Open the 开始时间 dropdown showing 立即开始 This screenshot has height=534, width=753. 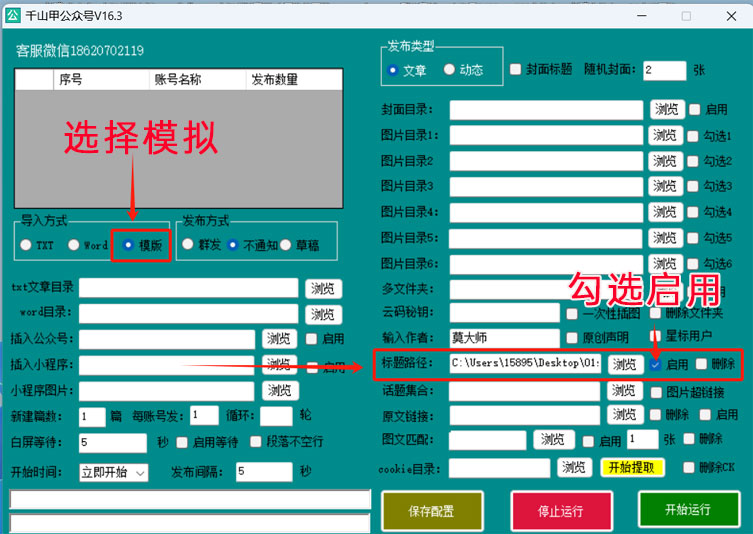pos(113,472)
